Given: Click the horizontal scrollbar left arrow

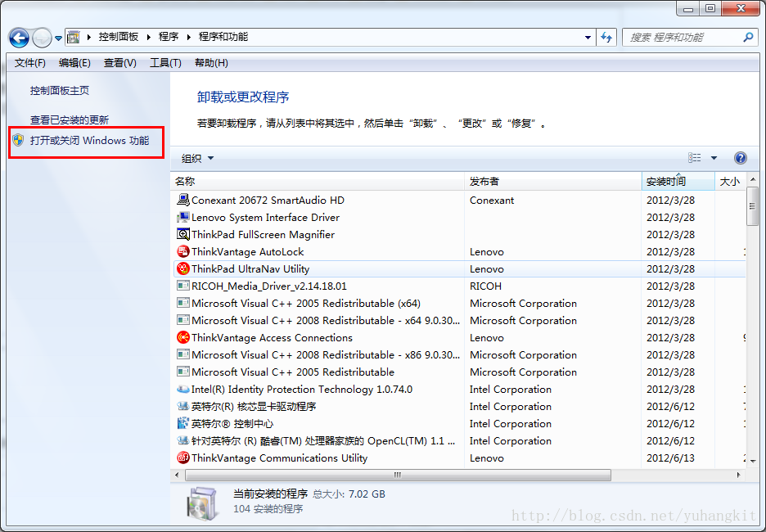Looking at the screenshot, I should (177, 475).
